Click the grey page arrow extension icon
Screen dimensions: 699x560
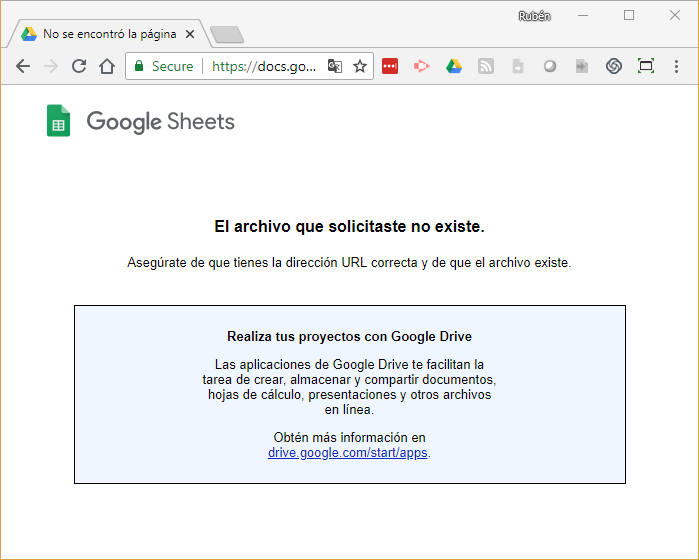pyautogui.click(x=582, y=66)
